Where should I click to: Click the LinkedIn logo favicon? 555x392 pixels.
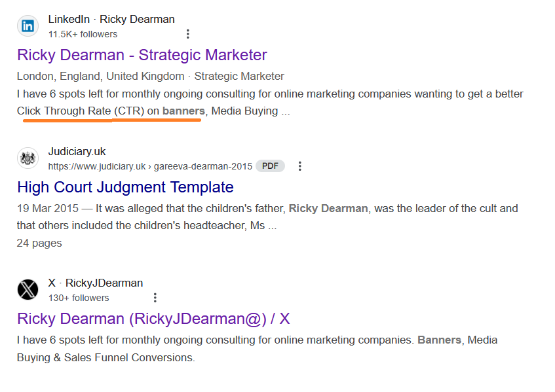click(28, 26)
